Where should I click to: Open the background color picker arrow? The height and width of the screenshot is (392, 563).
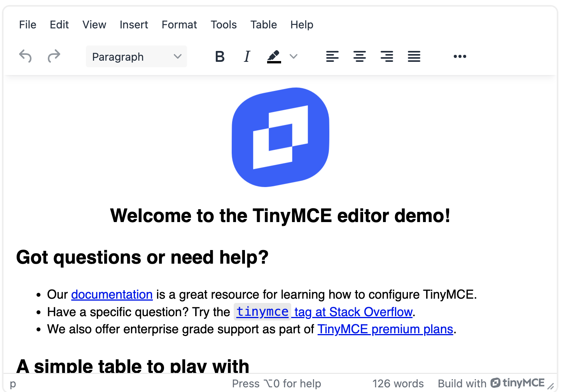[294, 56]
